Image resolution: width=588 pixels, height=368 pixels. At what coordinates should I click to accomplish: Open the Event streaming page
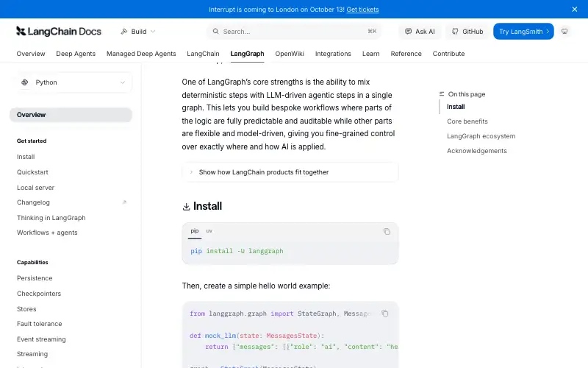(x=41, y=339)
